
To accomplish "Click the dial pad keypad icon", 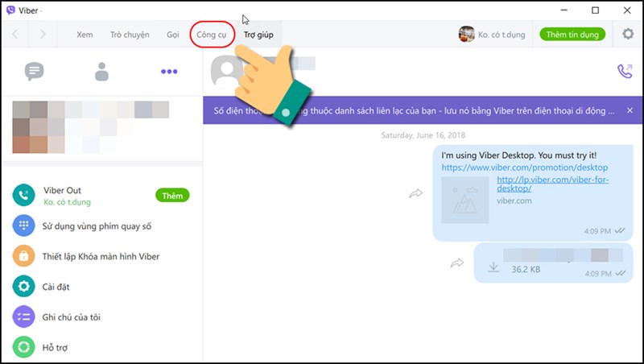I will 24,225.
